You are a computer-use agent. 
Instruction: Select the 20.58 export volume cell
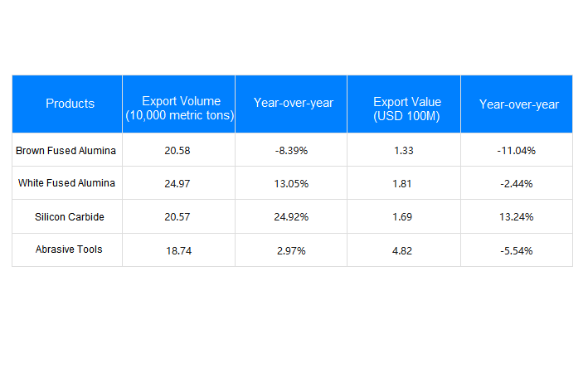(179, 149)
